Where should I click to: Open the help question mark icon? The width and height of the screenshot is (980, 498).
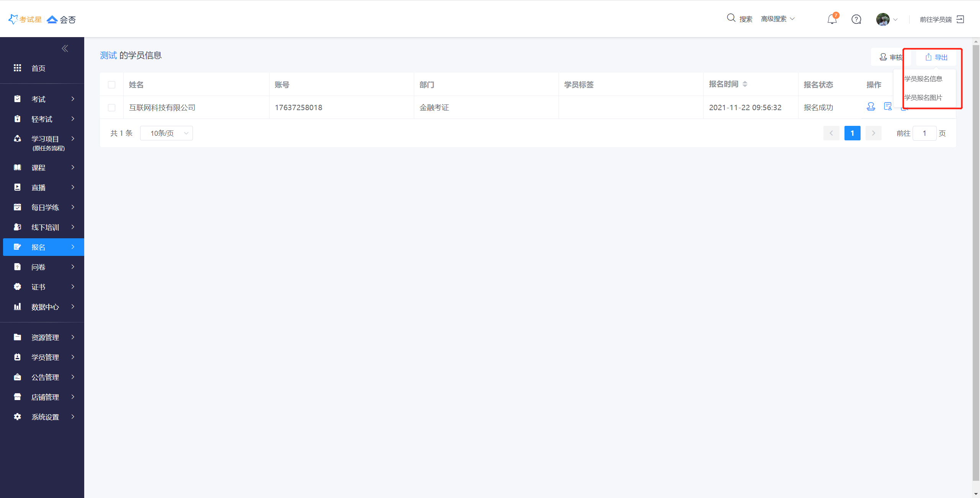click(856, 19)
